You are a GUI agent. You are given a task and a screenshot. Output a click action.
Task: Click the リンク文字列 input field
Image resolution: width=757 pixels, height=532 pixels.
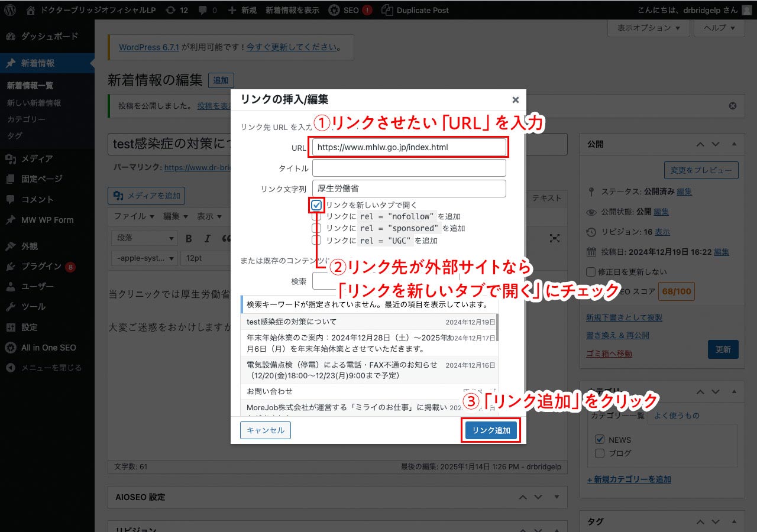click(x=409, y=189)
